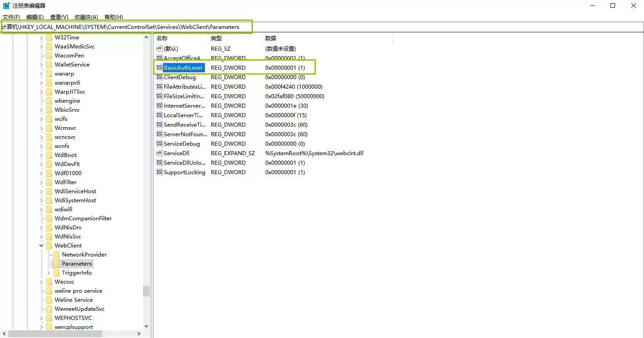Screen dimensions: 644x338
Task: Expand the TriggerInfo subkey
Action: click(49, 273)
